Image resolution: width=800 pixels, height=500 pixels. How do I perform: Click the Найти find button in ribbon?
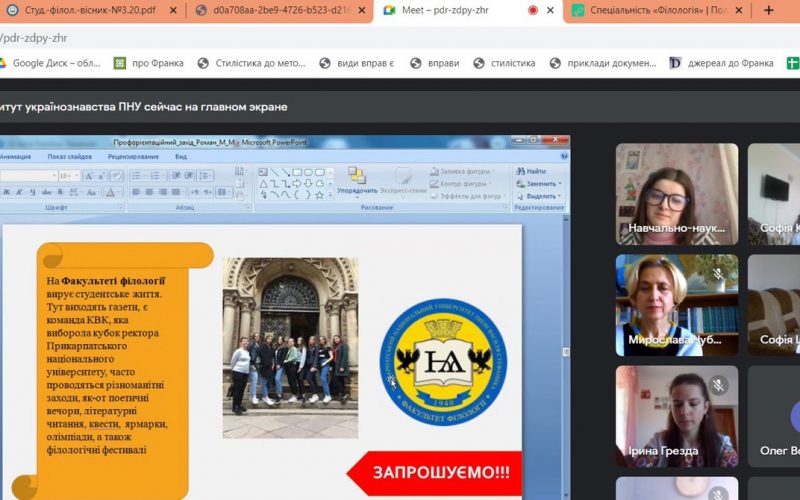(531, 171)
